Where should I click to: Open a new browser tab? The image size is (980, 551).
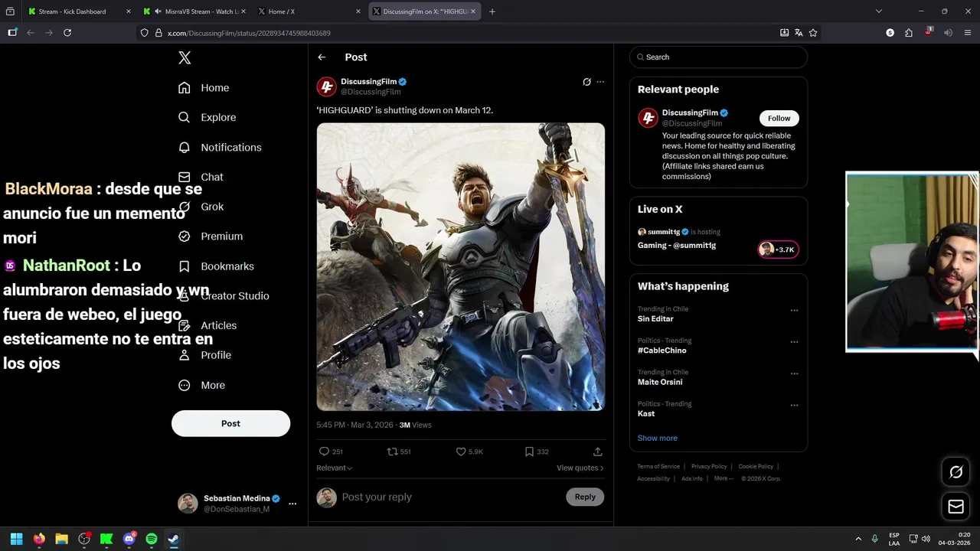coord(492,11)
